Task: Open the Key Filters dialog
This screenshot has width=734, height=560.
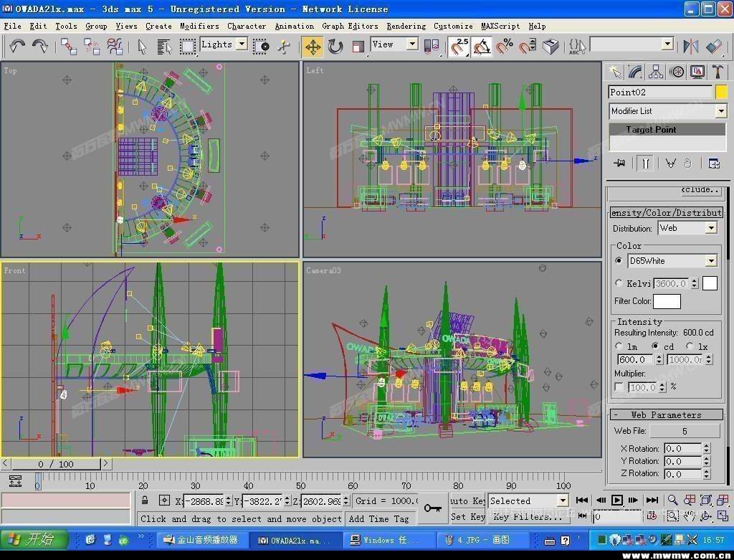Action: pos(528,517)
